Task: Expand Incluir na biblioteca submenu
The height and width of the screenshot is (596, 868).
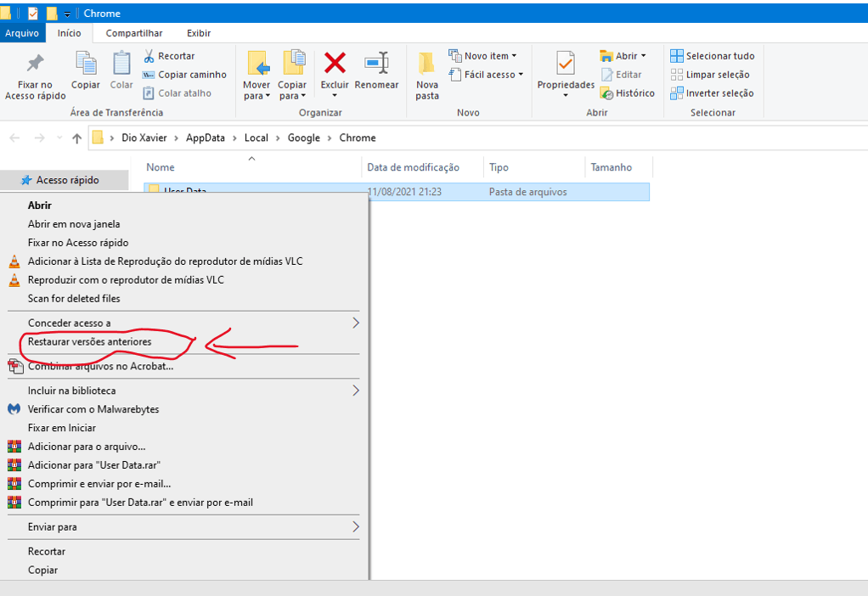Action: click(x=356, y=391)
